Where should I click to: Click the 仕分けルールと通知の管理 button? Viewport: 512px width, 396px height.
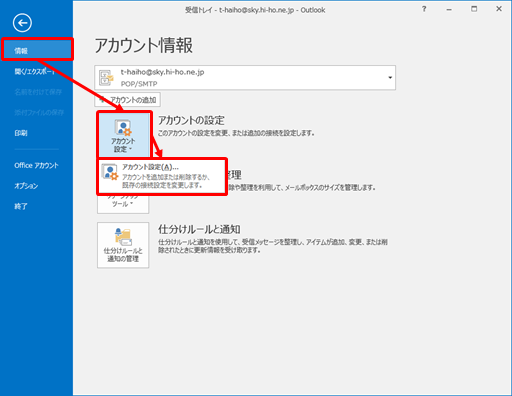coord(123,245)
